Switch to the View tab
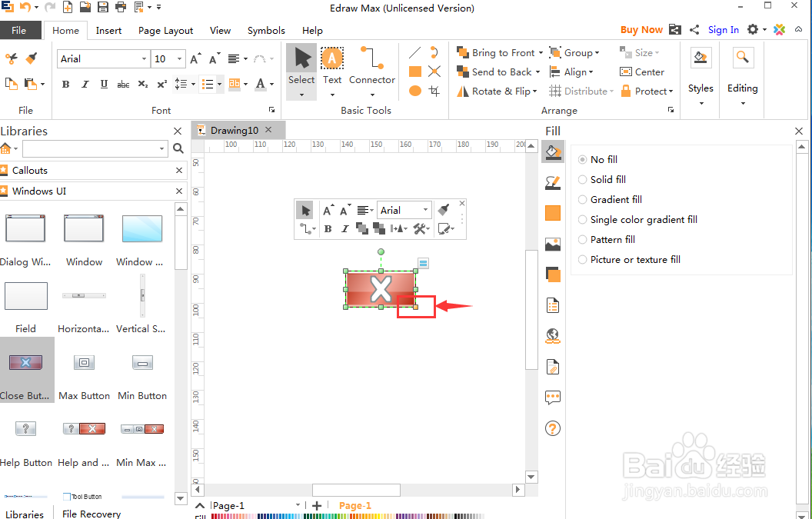 coord(220,31)
